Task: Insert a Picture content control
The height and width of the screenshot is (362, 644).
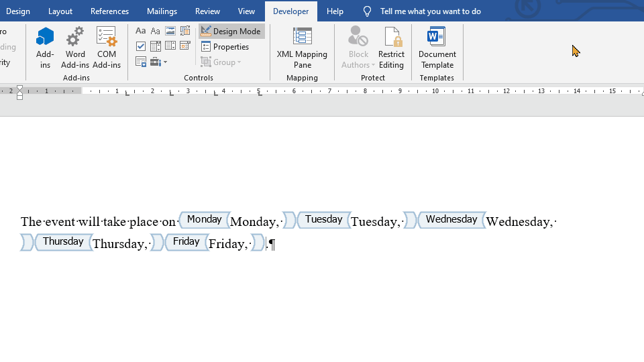Action: 170,32
